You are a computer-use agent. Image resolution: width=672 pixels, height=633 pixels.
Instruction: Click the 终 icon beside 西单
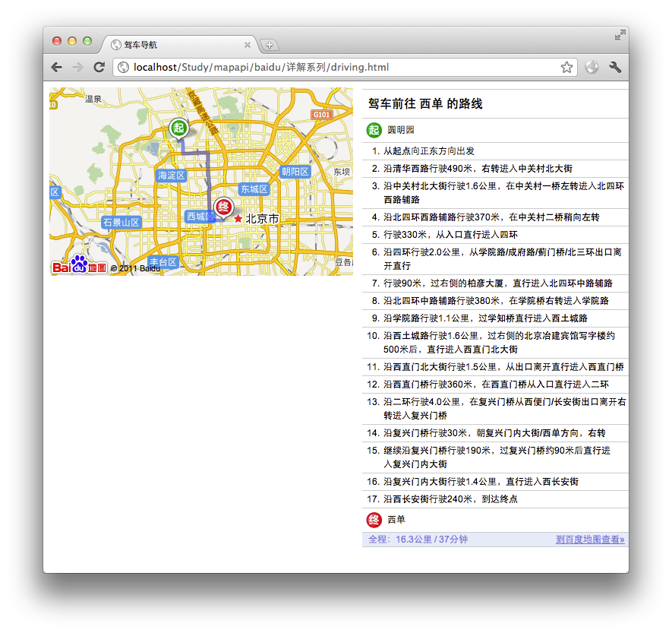(x=374, y=520)
